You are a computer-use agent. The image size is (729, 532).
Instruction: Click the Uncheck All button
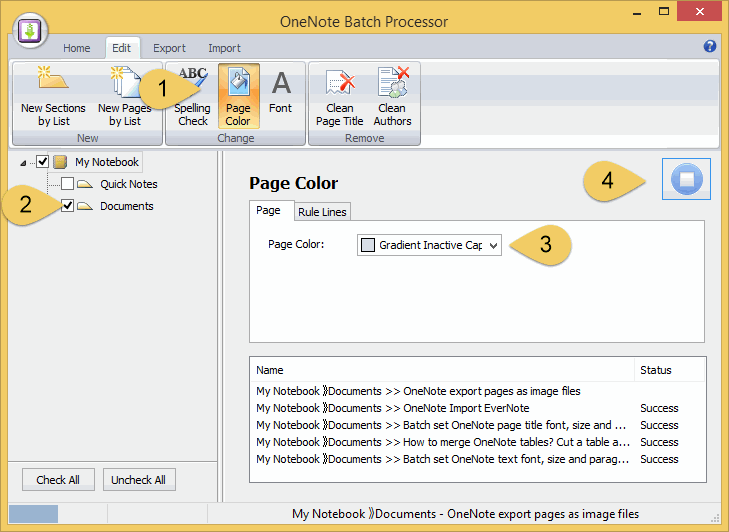pyautogui.click(x=139, y=479)
